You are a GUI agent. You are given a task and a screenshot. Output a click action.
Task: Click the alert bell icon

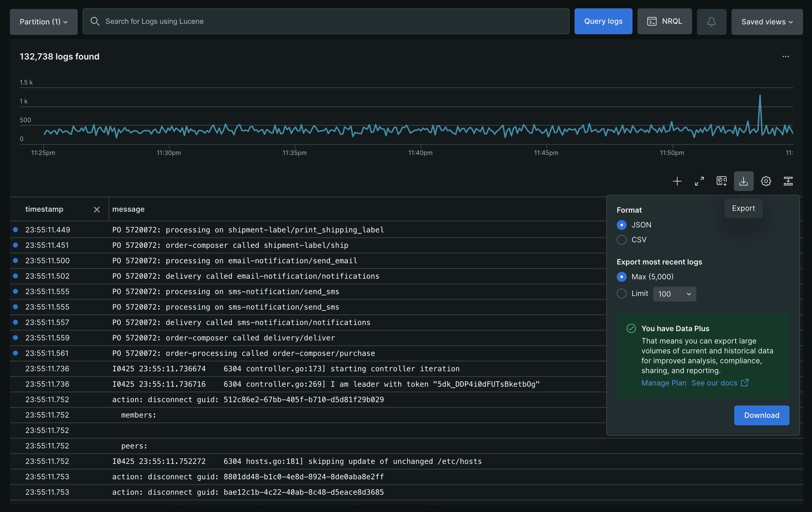[x=711, y=22]
